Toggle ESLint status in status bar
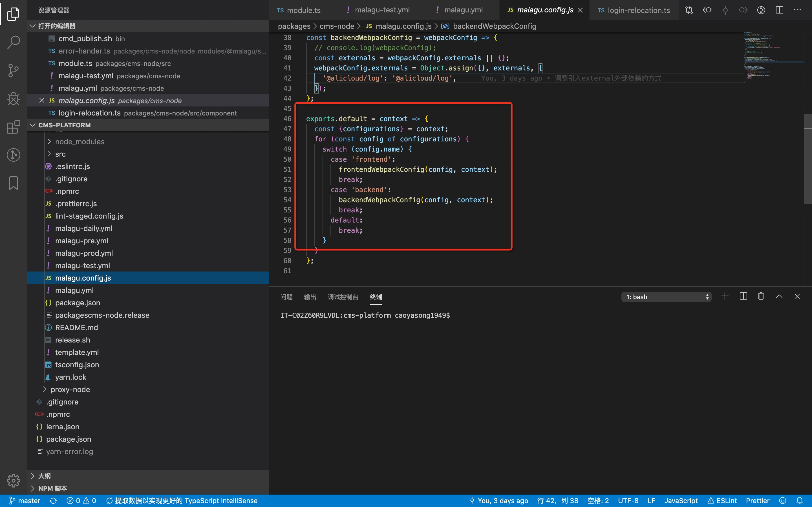The image size is (812, 507). tap(722, 501)
